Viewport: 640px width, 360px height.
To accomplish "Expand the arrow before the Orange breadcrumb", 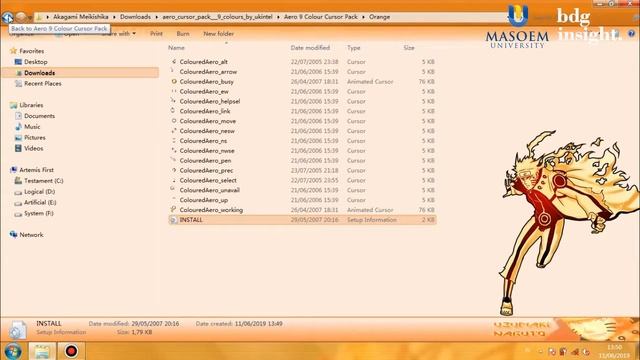I will (x=363, y=17).
